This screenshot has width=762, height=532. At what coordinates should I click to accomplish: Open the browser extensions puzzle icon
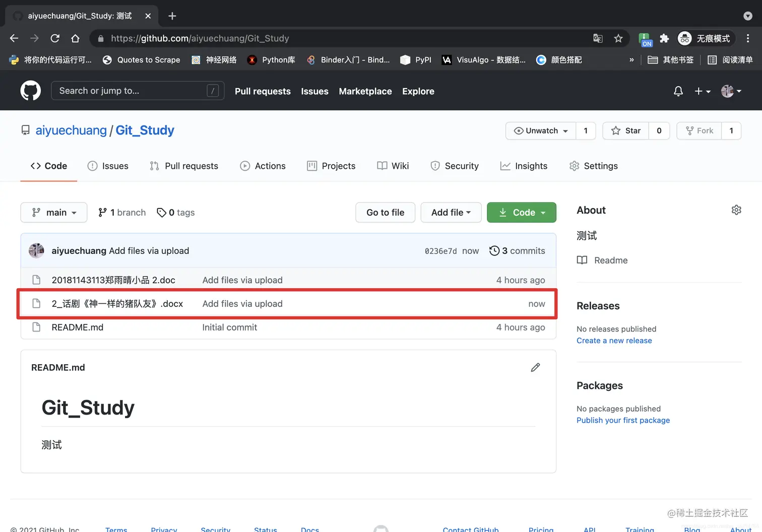pos(664,38)
